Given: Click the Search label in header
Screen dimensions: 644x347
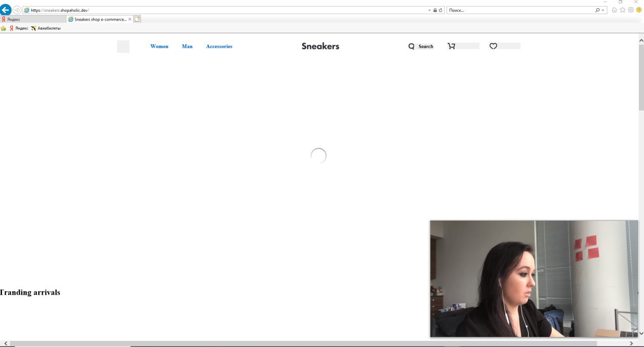Looking at the screenshot, I should 426,46.
